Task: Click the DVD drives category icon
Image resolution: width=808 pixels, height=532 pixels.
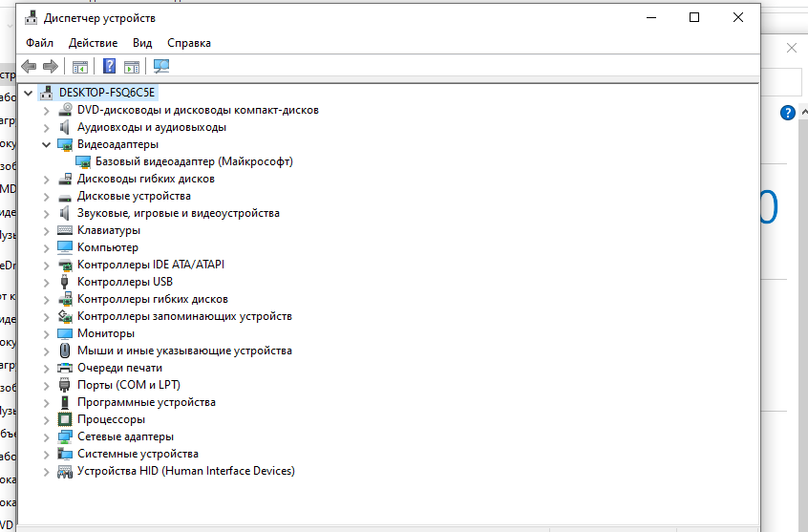Action: coord(65,110)
